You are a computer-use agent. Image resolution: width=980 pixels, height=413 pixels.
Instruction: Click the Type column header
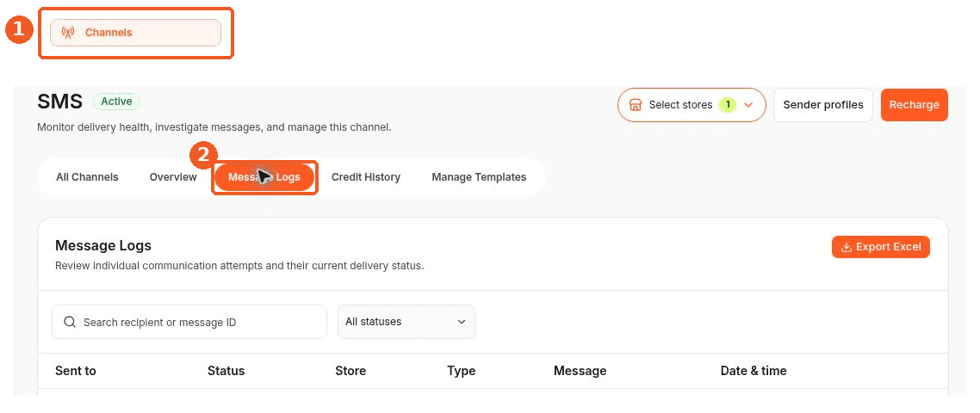(x=462, y=371)
